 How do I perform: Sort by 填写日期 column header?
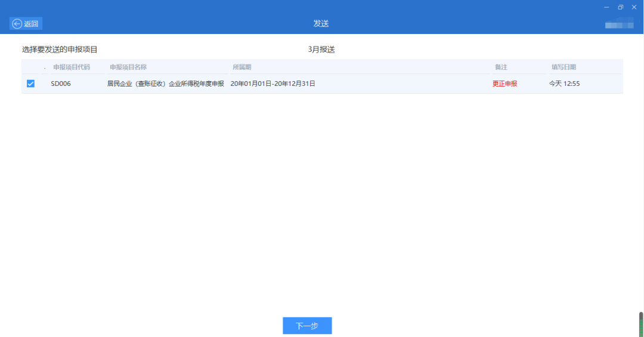click(563, 67)
